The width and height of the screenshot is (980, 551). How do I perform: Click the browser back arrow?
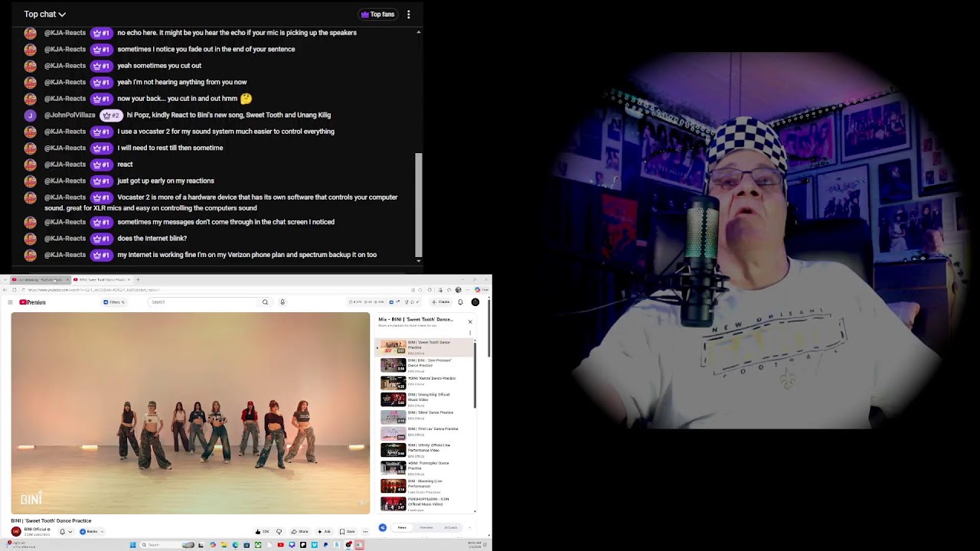(x=5, y=290)
